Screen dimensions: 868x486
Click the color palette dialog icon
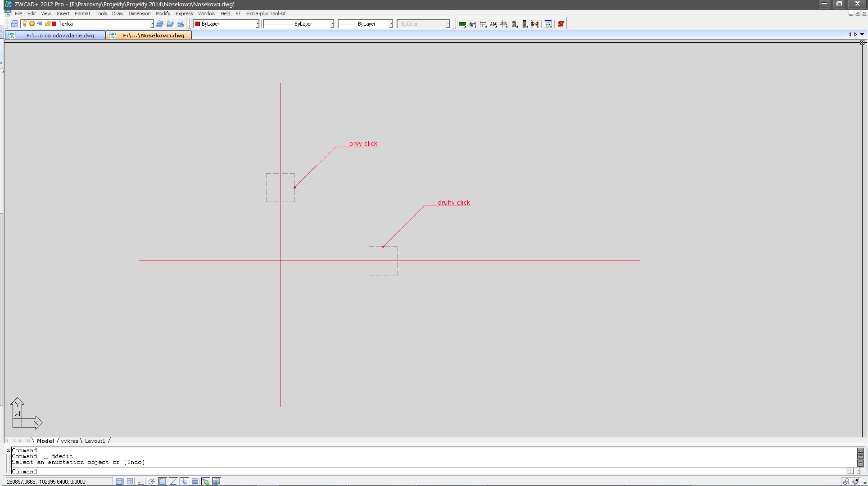click(548, 24)
